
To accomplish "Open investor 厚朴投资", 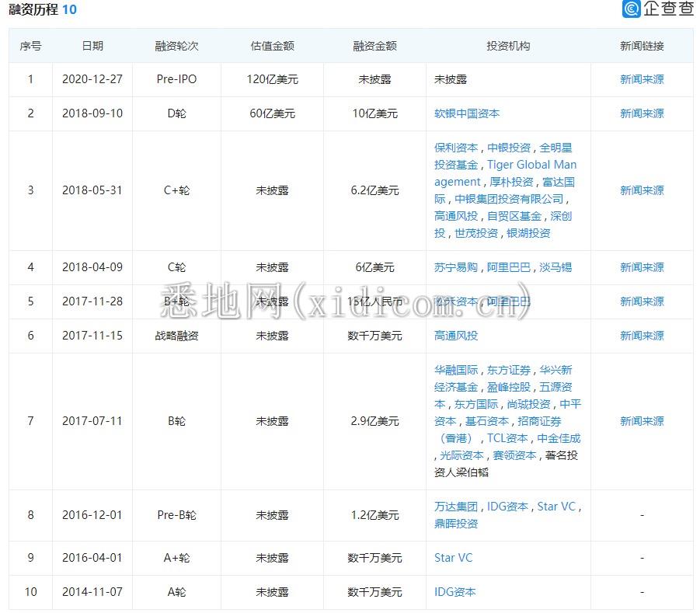I will pos(511,182).
